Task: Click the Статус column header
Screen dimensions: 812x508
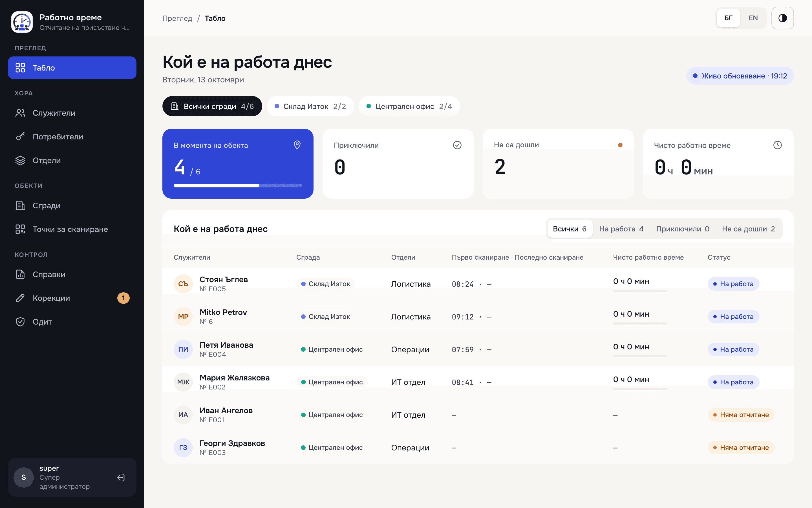Action: 719,257
